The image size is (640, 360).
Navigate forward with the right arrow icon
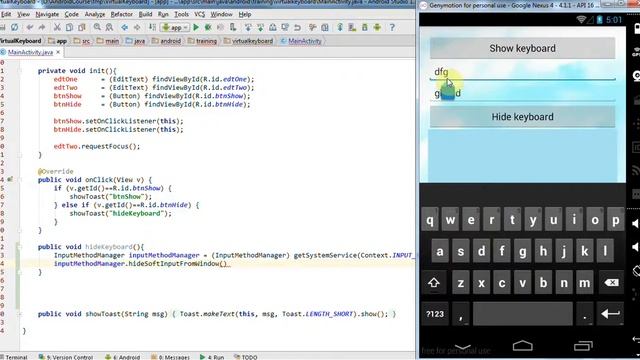[x=137, y=27]
